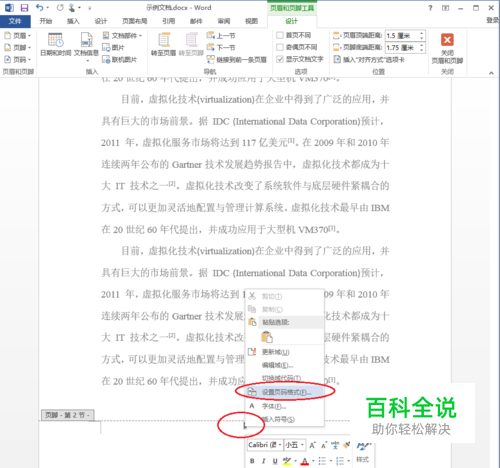Click the Save icon in quick access toolbar
Image resolution: width=500 pixels, height=468 pixels.
[x=24, y=8]
